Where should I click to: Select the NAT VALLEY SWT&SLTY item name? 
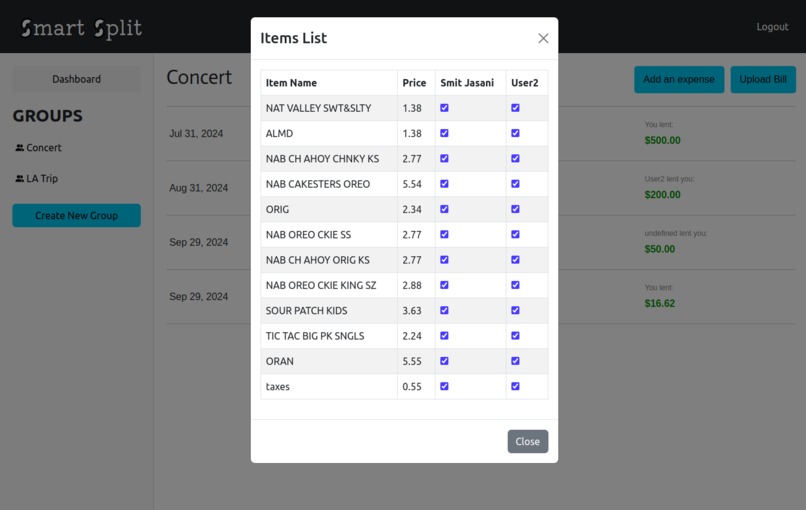click(x=318, y=108)
